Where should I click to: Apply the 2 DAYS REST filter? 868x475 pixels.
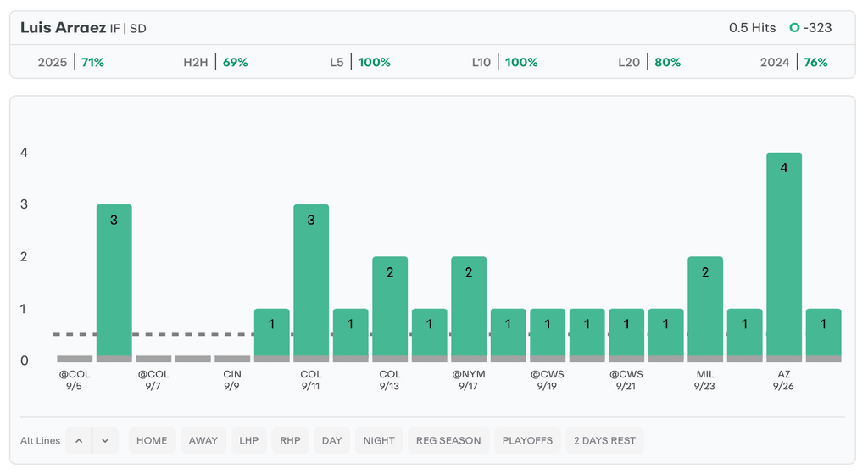coord(604,441)
